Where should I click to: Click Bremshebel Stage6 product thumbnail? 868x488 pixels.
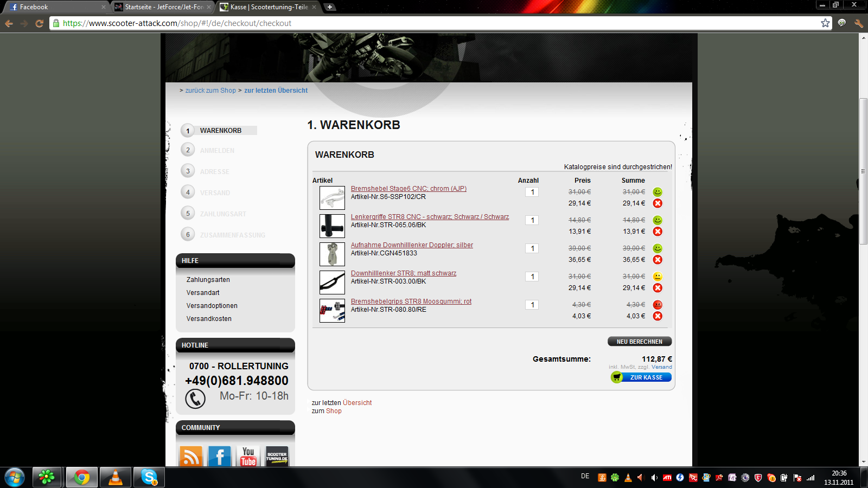coord(332,198)
